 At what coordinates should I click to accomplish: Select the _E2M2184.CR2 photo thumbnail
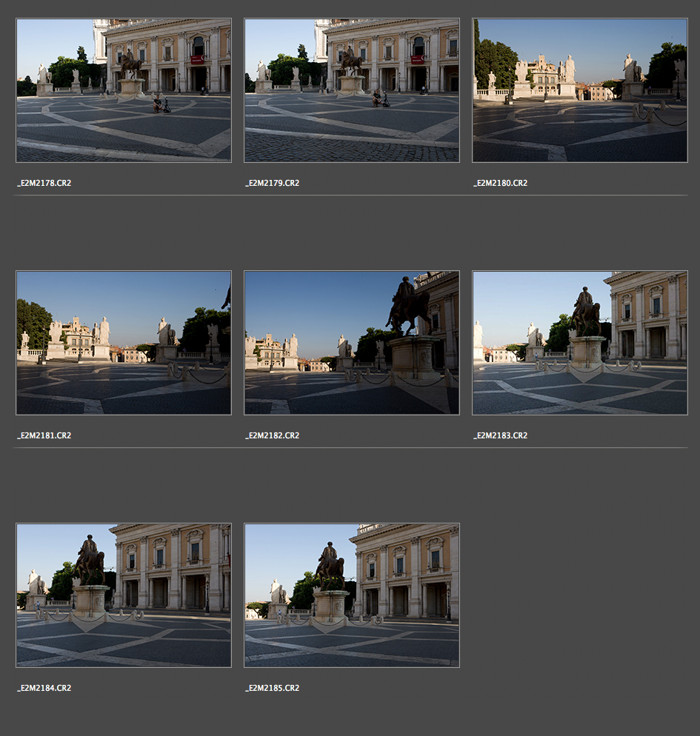(x=124, y=595)
